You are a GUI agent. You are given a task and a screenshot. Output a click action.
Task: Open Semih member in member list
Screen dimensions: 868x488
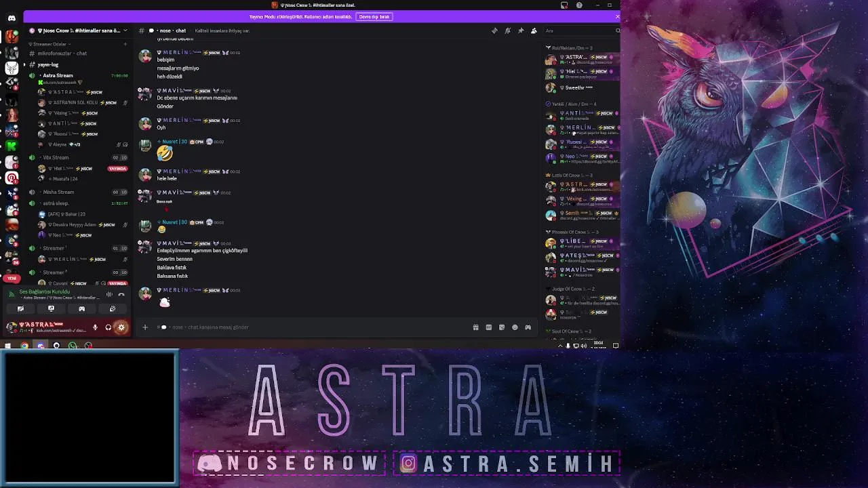point(582,215)
